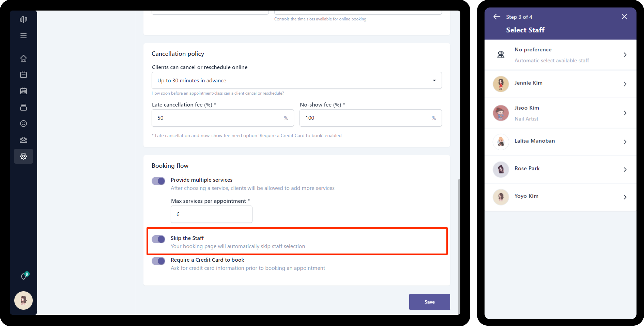644x326 pixels.
Task: Open the clients smiley face icon
Action: click(24, 124)
